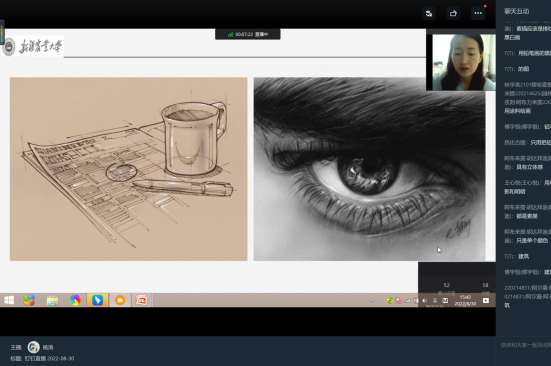Open the Windows Start menu
This screenshot has width=551, height=366.
coord(9,300)
